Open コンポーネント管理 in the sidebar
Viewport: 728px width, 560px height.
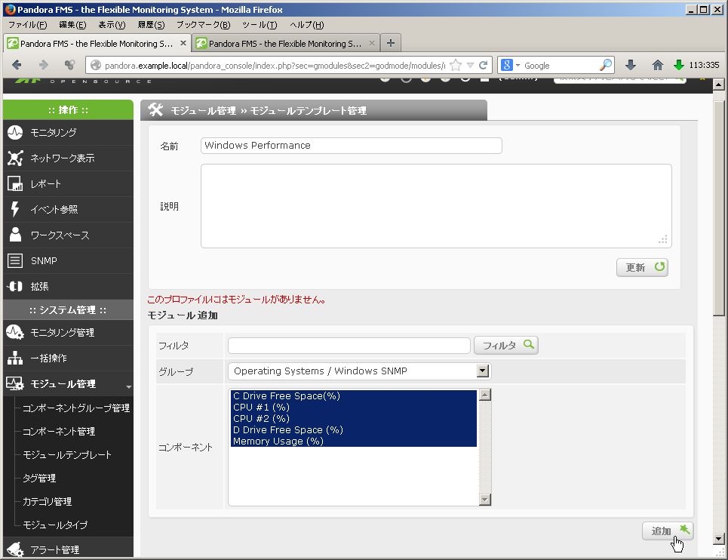point(59,432)
